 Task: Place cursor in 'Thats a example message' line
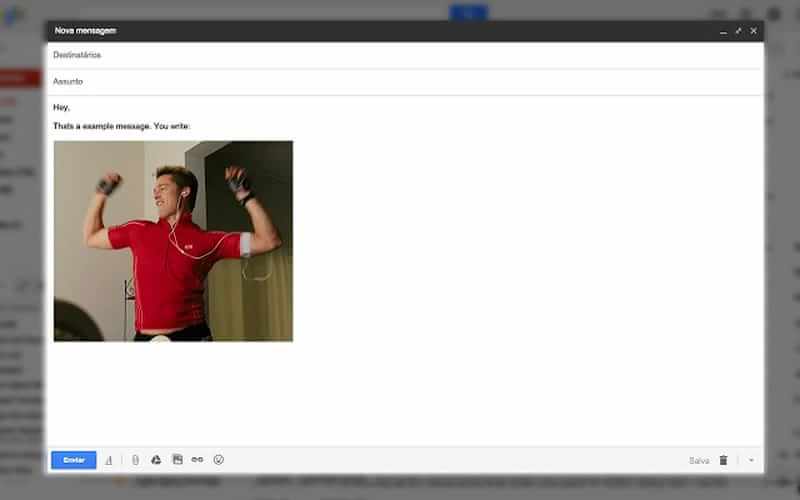121,126
